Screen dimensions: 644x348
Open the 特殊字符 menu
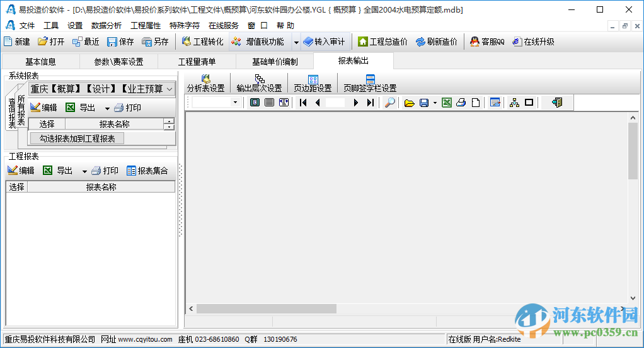[185, 25]
